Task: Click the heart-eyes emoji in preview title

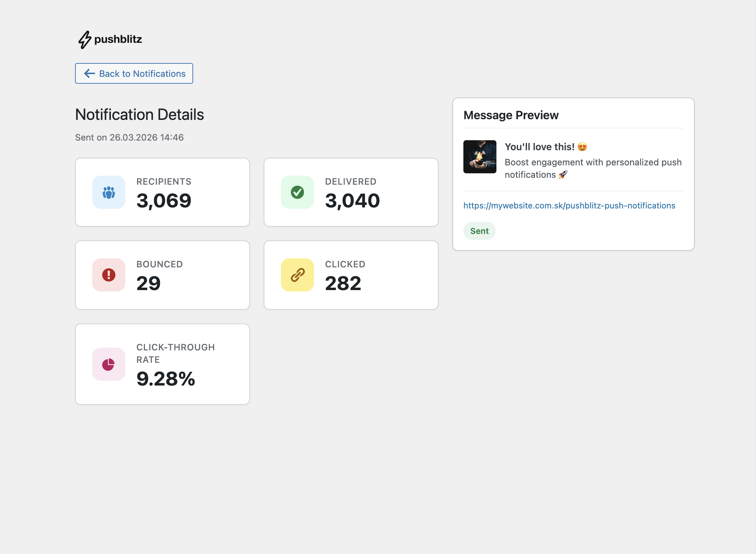Action: click(x=582, y=147)
